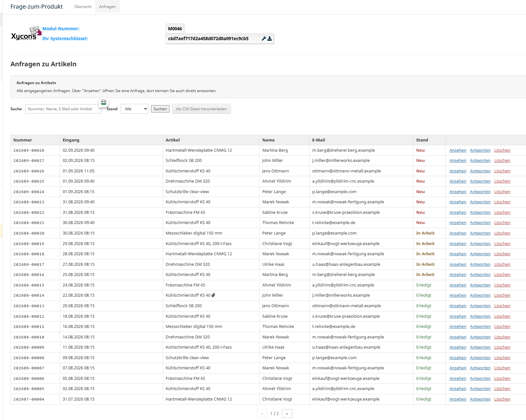Click Löschen for request 202607-00004
Viewport: 526px width, 420px height.
pos(502,399)
